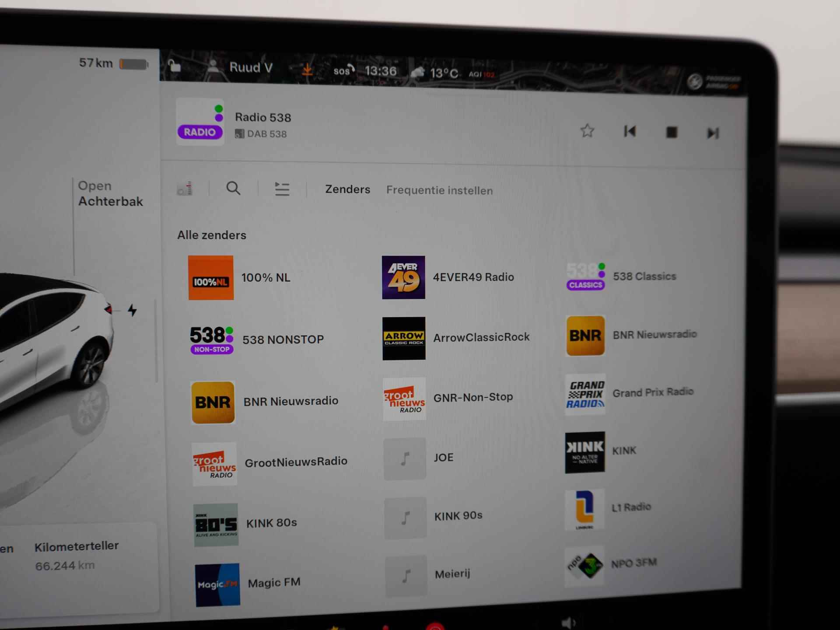Tap the lock icon in status bar

tap(175, 66)
